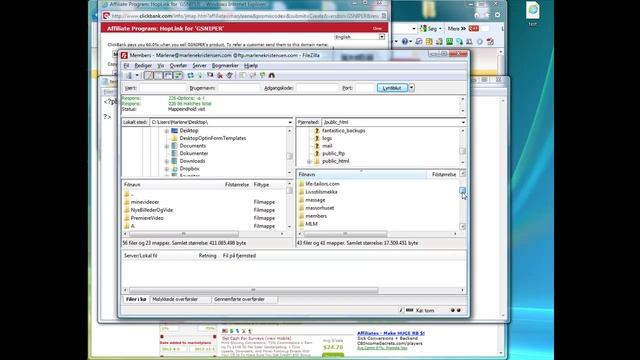Open the filename filters dialog icon

(x=242, y=76)
